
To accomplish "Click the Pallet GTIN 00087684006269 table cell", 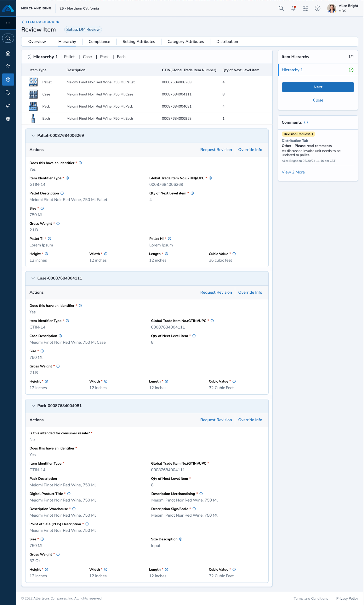I will coord(177,82).
